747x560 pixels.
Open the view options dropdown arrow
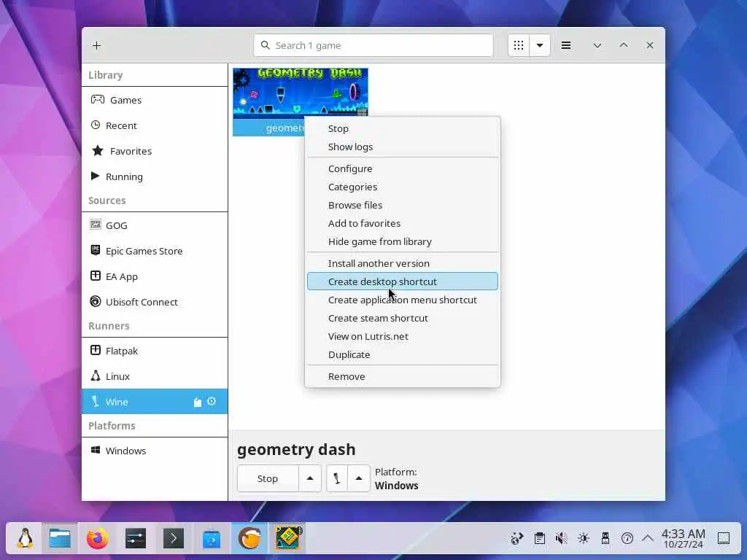(x=540, y=45)
